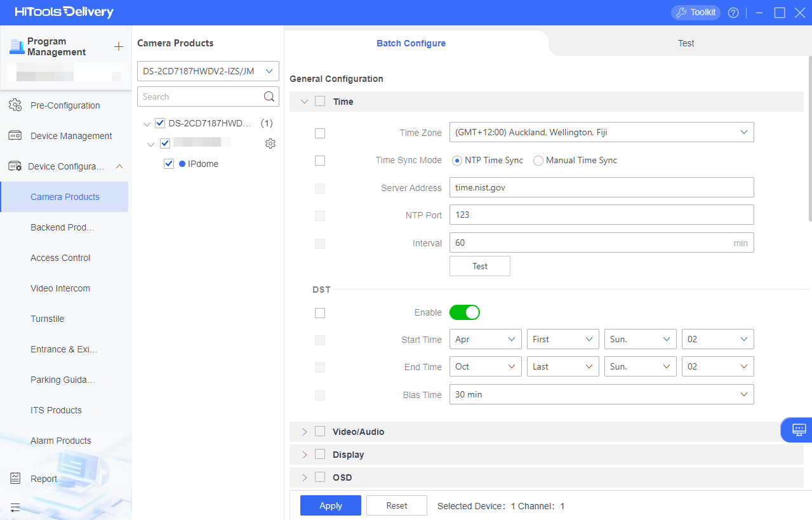The height and width of the screenshot is (520, 812).
Task: Check the Time Zone checkbox
Action: 320,133
